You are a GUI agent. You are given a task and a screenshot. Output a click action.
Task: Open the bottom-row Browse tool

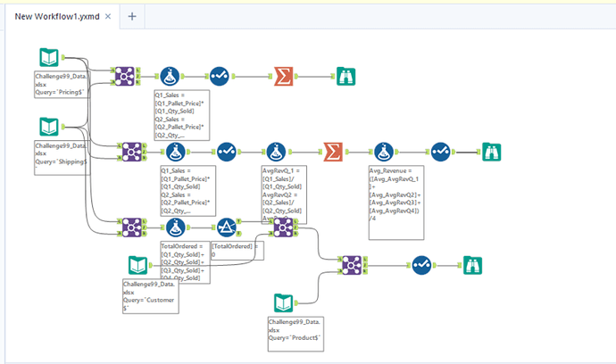coord(471,264)
